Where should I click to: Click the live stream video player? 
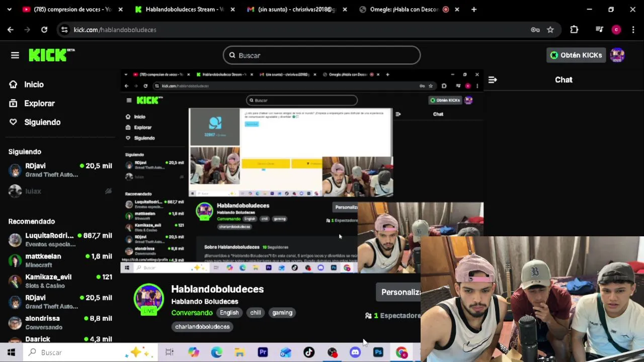click(302, 171)
